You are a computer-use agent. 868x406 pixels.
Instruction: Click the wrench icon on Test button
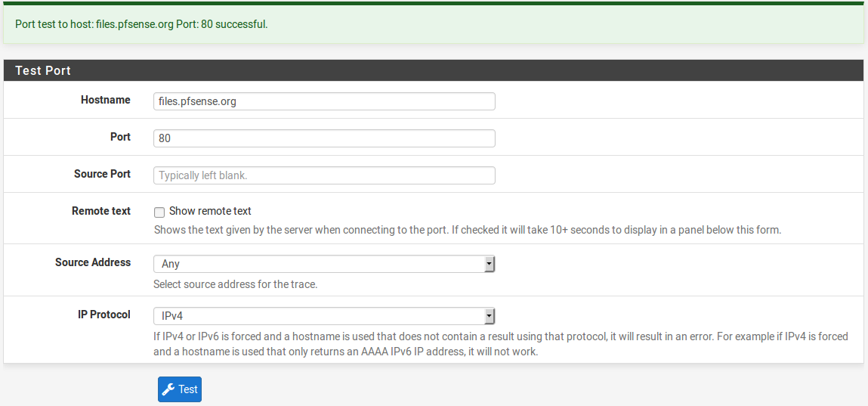point(169,389)
